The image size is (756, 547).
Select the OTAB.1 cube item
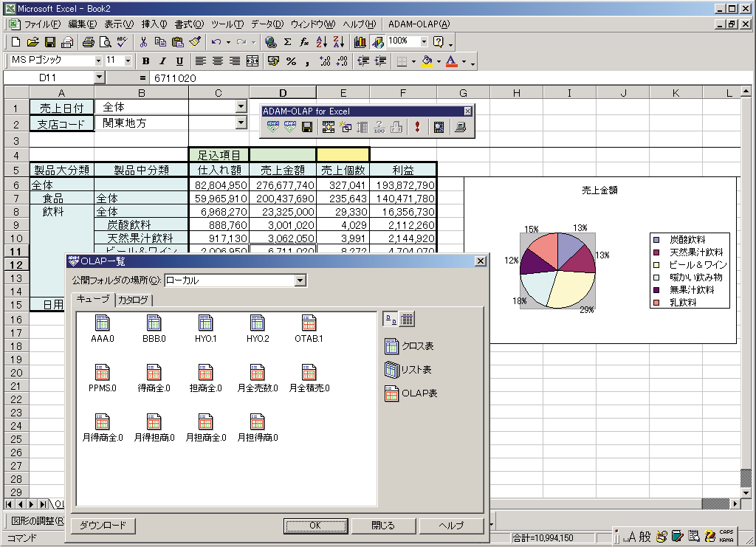[x=309, y=328]
